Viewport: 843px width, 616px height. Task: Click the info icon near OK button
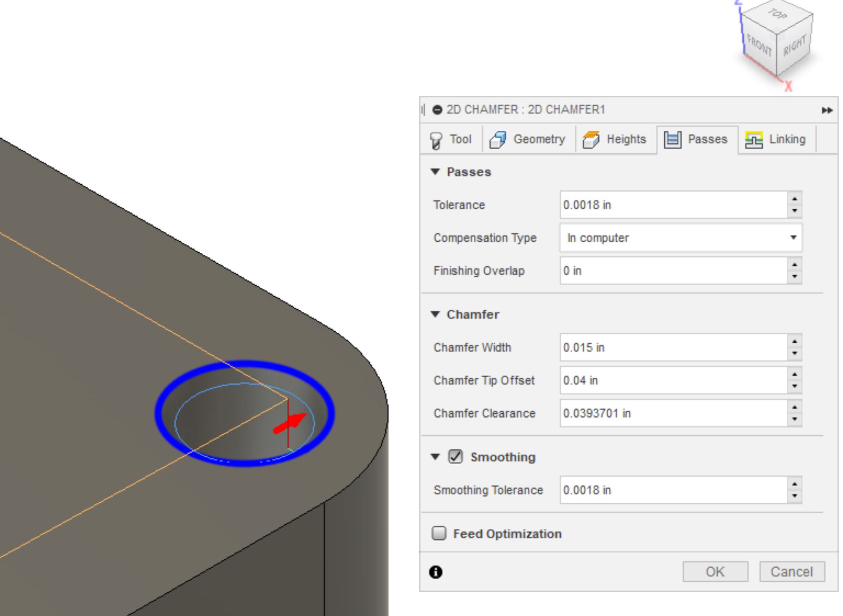click(x=435, y=571)
